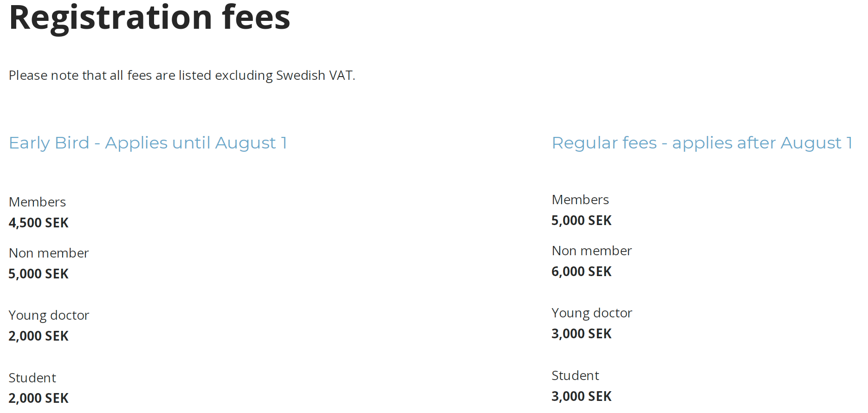
Task: Click the Regular Members 5,000 SEK price
Action: pyautogui.click(x=582, y=220)
